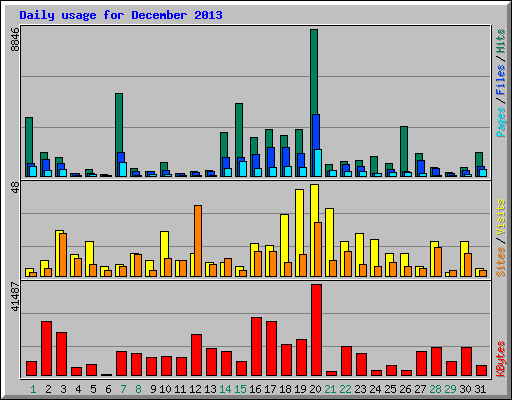Select day 24 on the x-axis
This screenshot has width=512, height=400.
point(375,389)
